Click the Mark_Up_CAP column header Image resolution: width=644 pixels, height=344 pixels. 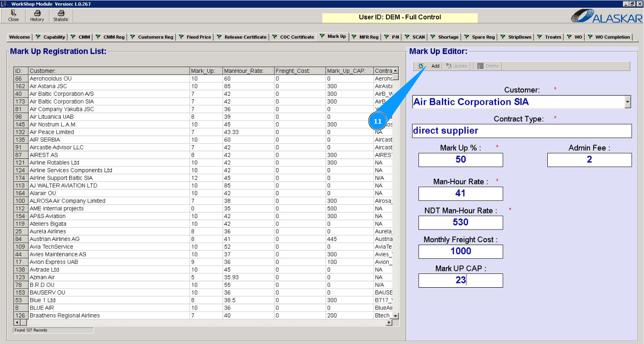(x=350, y=71)
